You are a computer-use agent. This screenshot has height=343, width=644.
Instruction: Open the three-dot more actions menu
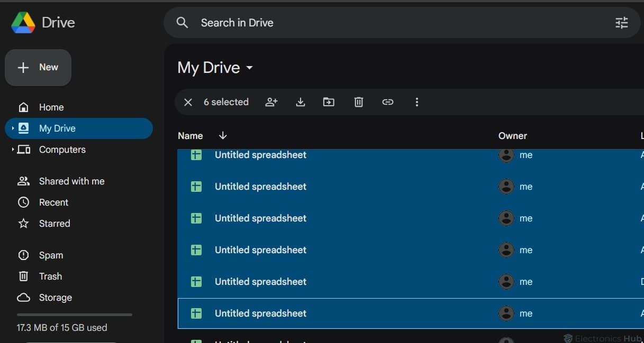417,102
